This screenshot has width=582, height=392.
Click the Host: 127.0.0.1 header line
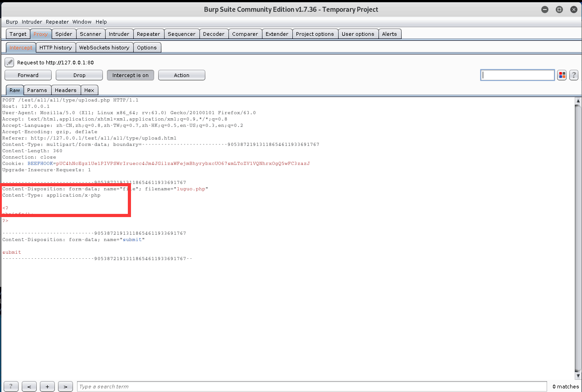pos(26,106)
